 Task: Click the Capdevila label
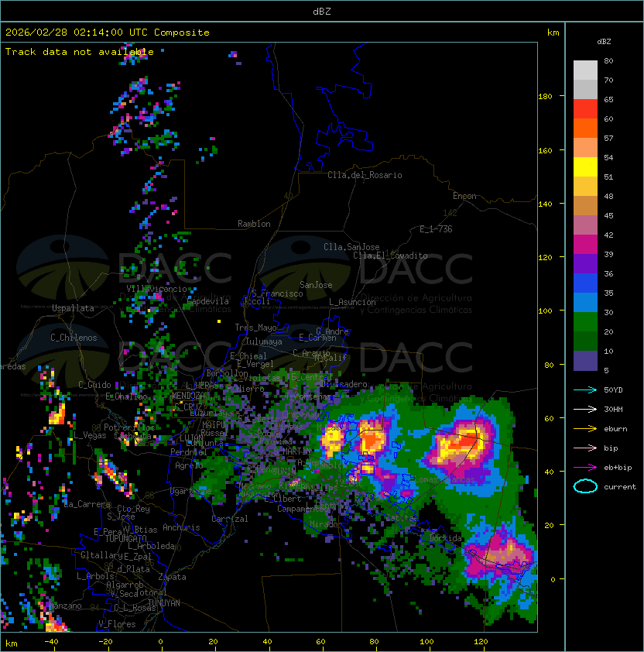coord(208,301)
